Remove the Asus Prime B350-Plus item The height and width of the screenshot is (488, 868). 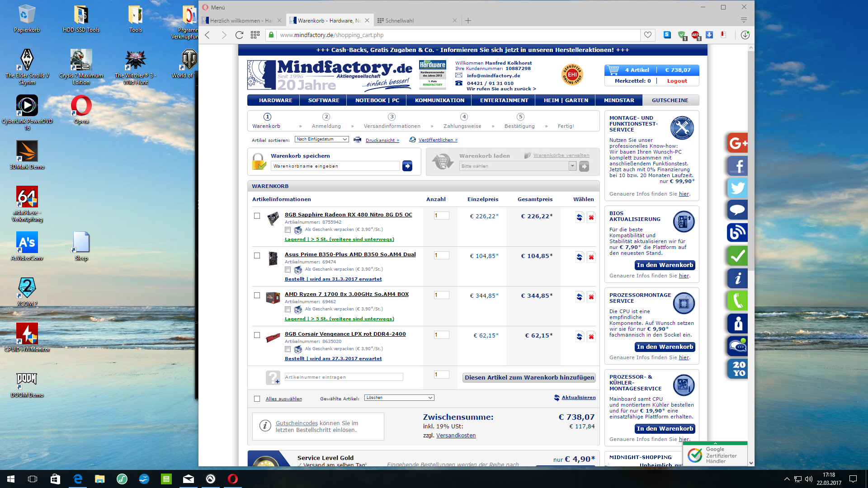point(591,257)
